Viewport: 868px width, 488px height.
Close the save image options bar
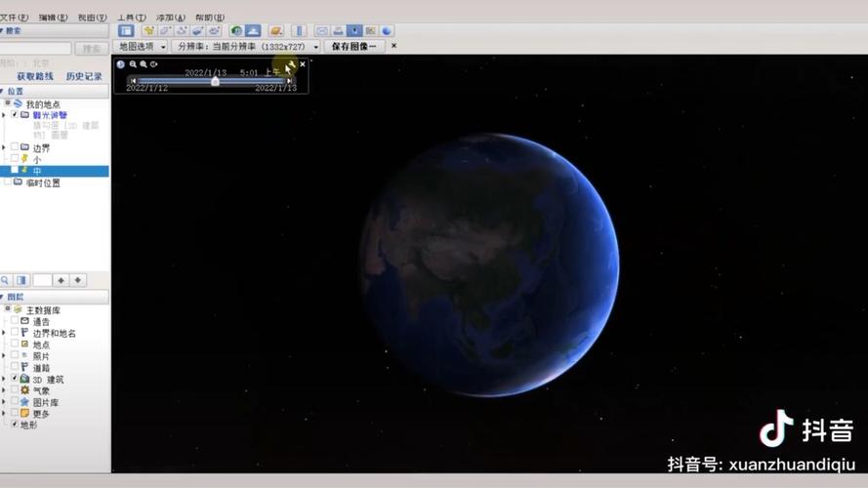pos(393,46)
